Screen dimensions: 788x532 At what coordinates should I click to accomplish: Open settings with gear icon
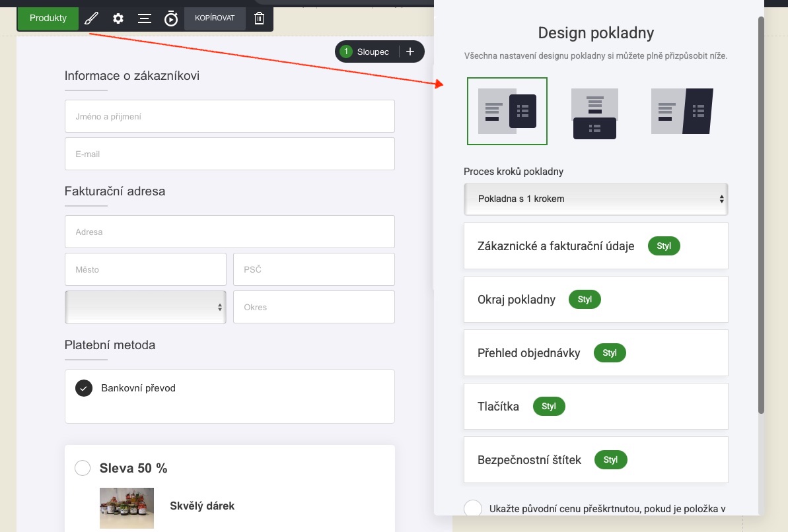(x=118, y=18)
